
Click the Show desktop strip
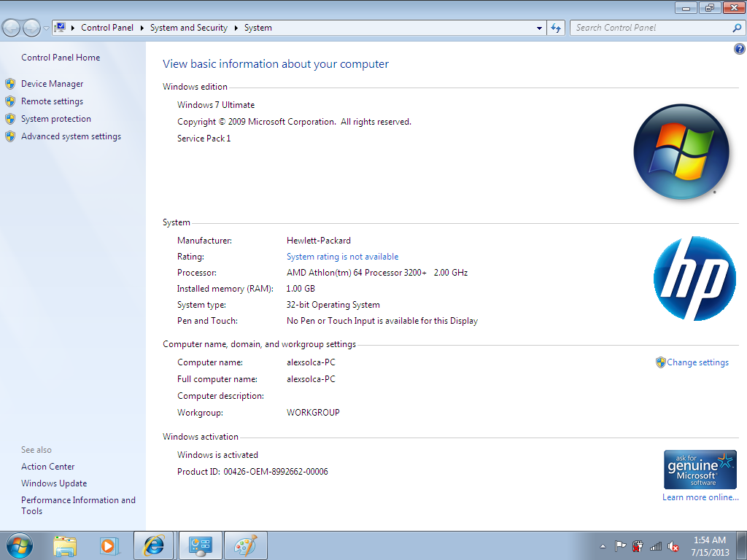point(742,545)
